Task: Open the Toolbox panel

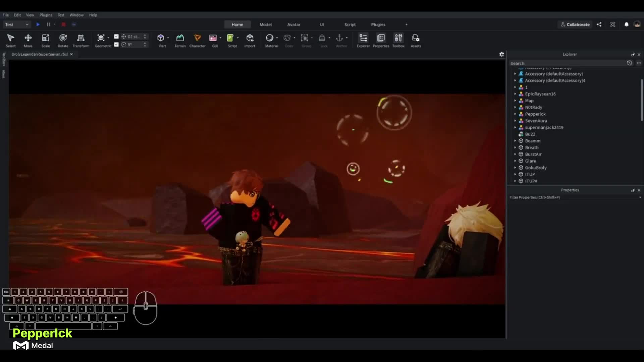Action: pos(398,41)
